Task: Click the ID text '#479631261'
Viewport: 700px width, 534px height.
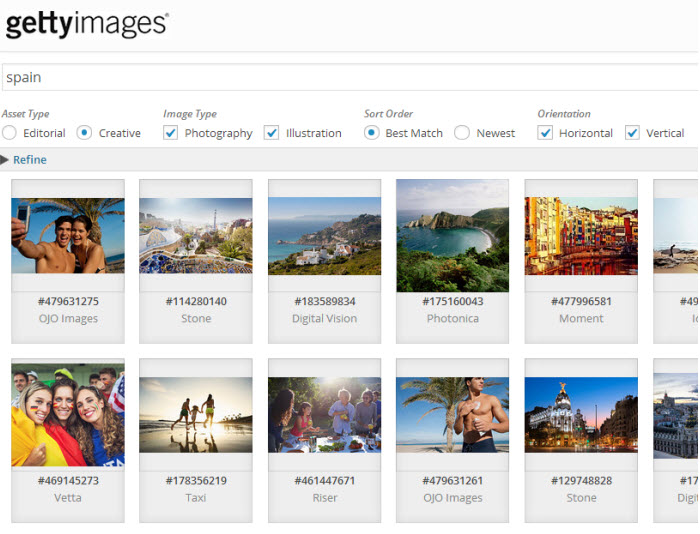Action: tap(453, 481)
